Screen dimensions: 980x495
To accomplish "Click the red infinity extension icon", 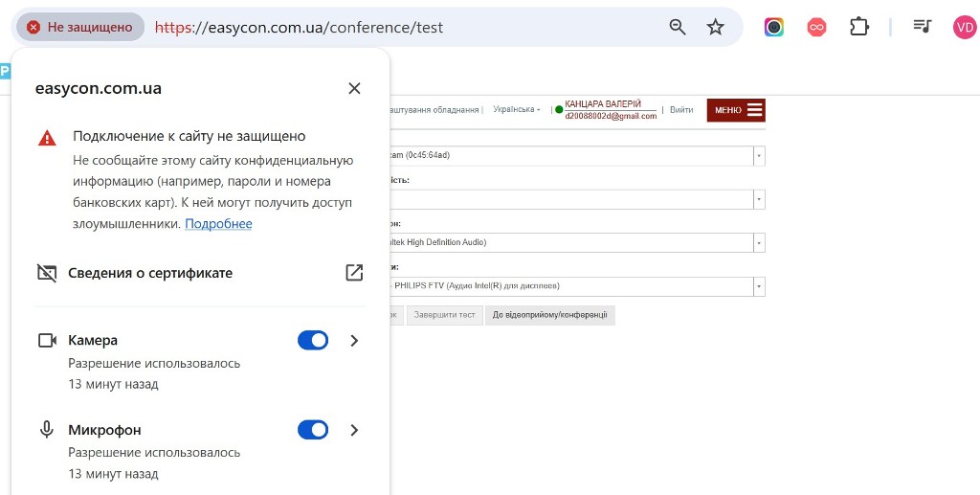I will 816,27.
